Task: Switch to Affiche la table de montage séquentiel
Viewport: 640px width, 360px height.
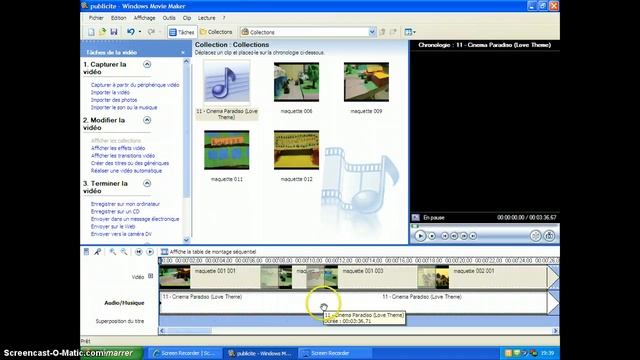Action: click(209, 252)
